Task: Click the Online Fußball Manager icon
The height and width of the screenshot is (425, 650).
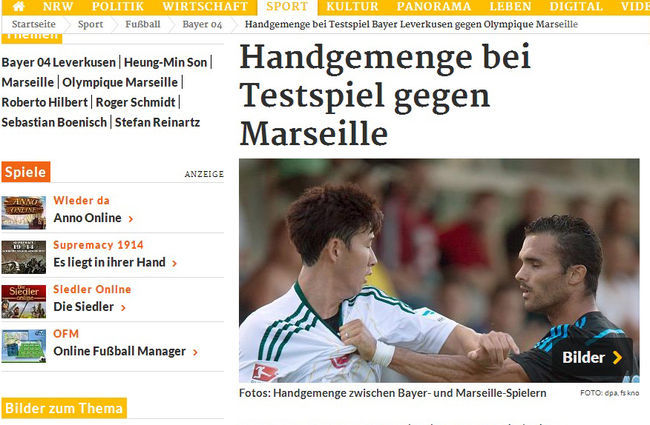Action: [x=24, y=346]
